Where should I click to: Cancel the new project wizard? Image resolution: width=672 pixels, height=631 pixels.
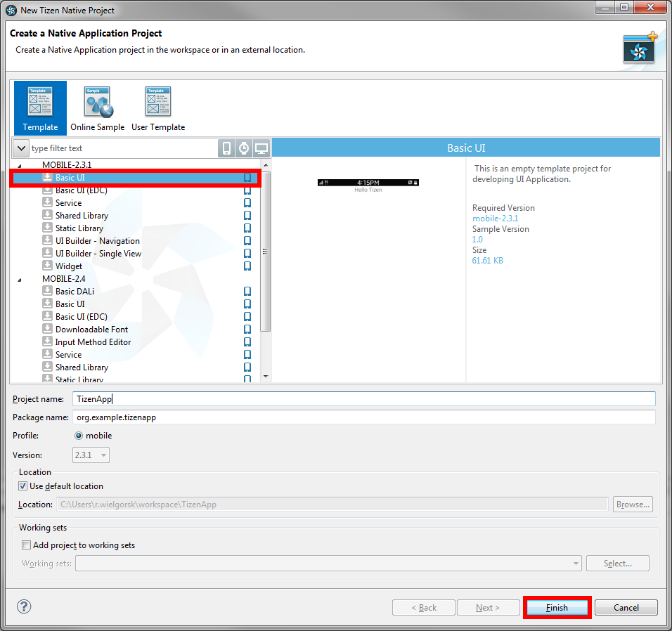[x=626, y=608]
